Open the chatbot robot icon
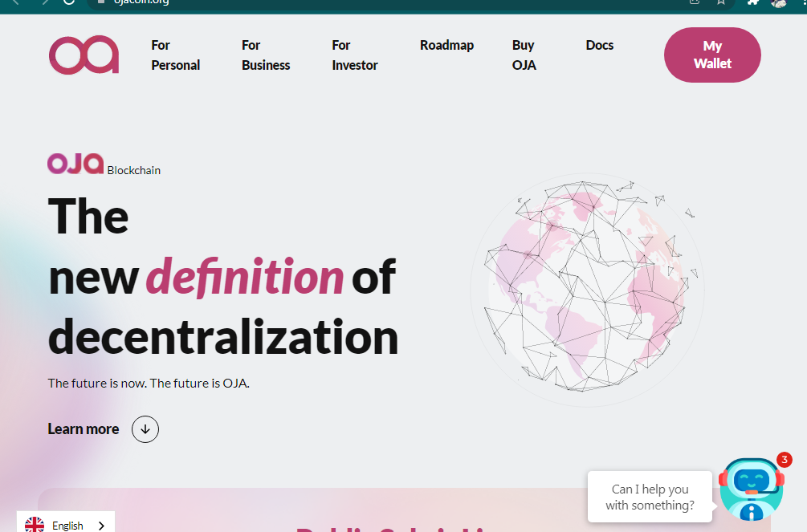 coord(752,489)
